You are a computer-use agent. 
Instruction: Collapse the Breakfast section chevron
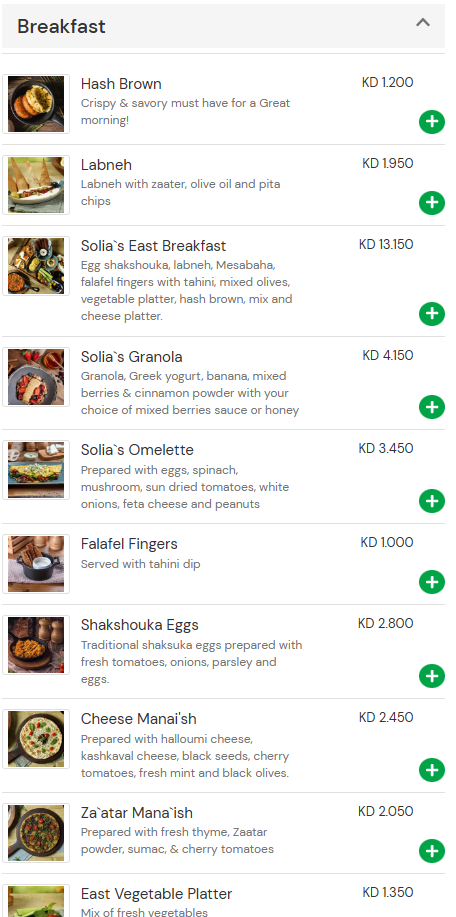(423, 23)
